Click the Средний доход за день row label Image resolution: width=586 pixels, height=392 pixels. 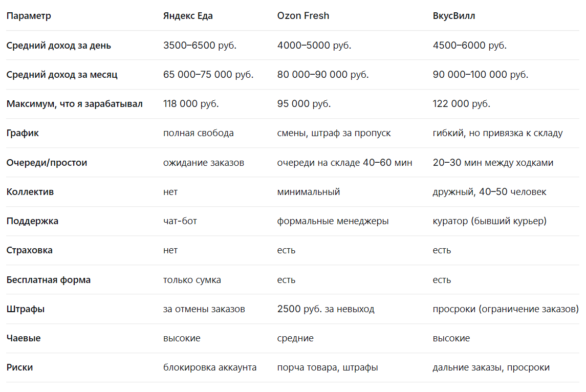click(59, 45)
